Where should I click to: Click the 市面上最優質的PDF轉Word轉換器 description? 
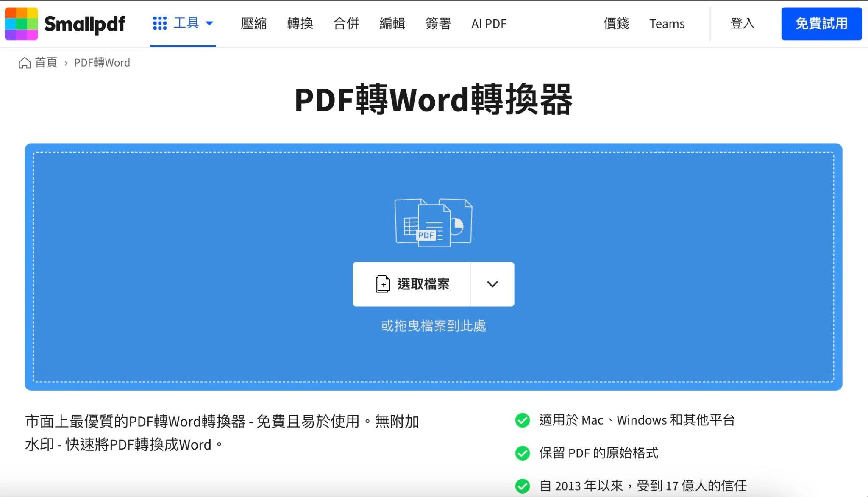(222, 433)
